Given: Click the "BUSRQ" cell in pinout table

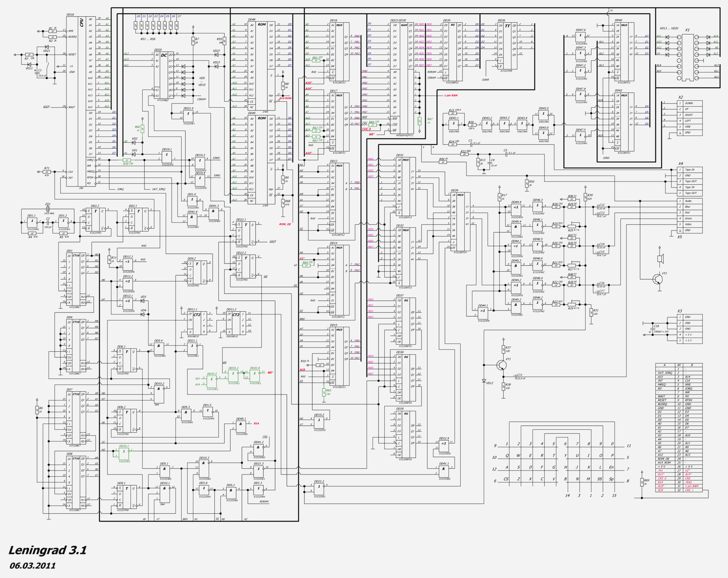Looking at the screenshot, I should tap(665, 404).
